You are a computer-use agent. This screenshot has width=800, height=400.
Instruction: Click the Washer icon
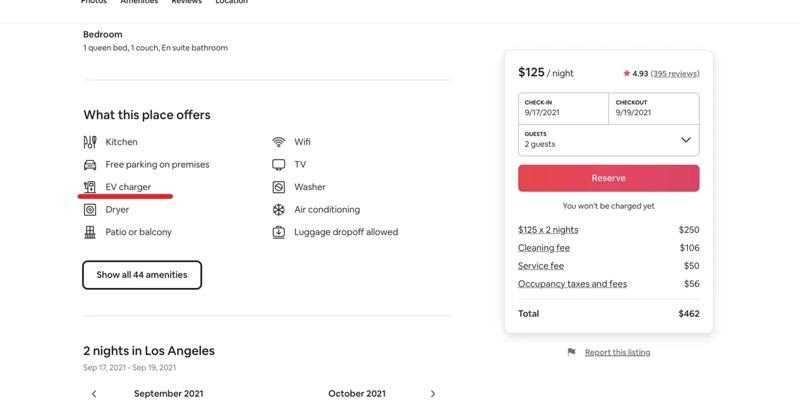(x=279, y=187)
